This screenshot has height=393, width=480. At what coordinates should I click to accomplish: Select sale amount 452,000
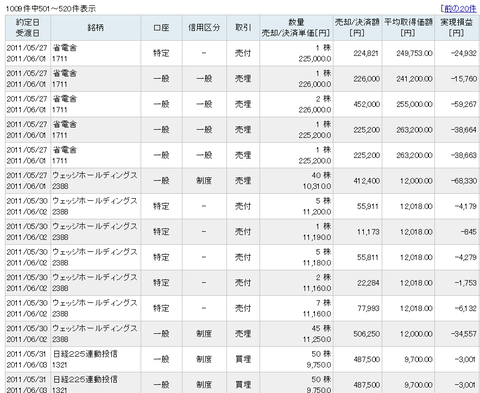pos(366,104)
